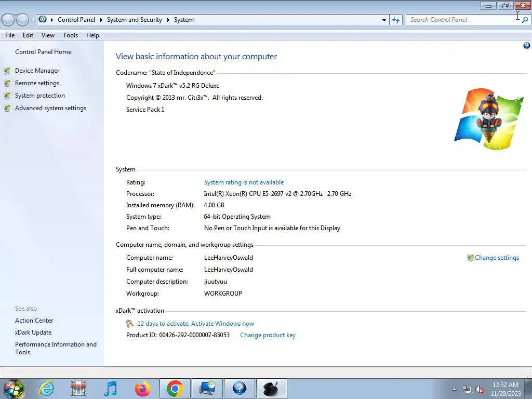Launch Firefox from the taskbar
This screenshot has height=399, width=532.
142,389
